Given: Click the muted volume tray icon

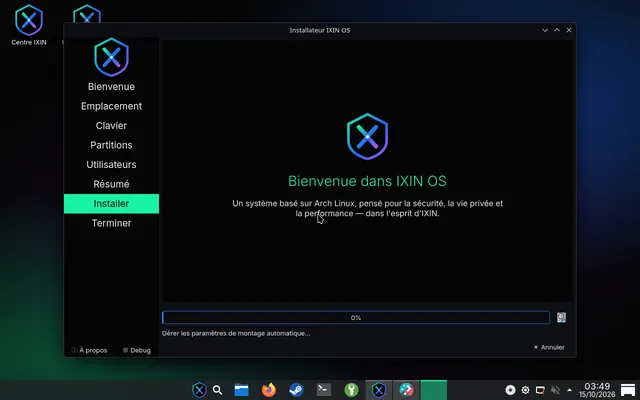Looking at the screenshot, I should 555,390.
